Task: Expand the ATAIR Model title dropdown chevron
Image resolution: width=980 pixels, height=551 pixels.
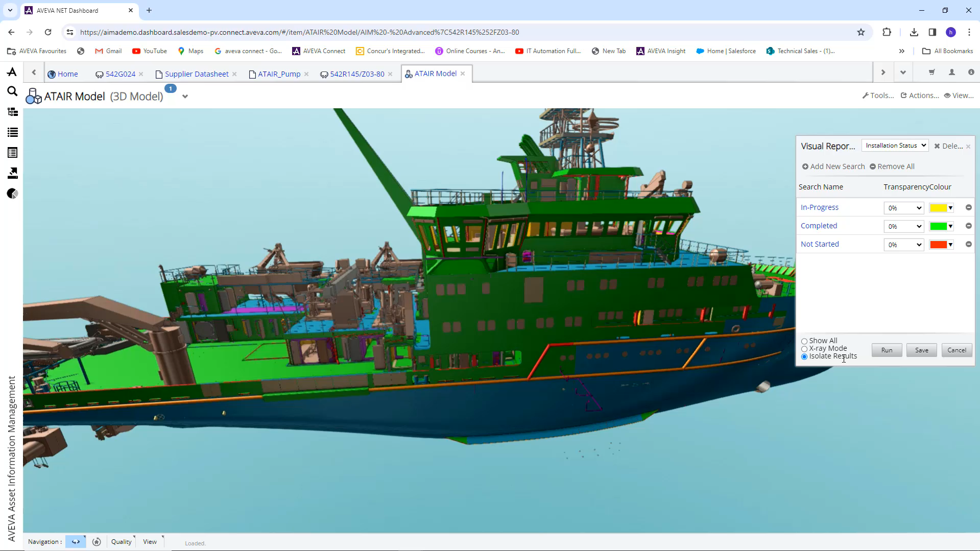Action: (185, 96)
